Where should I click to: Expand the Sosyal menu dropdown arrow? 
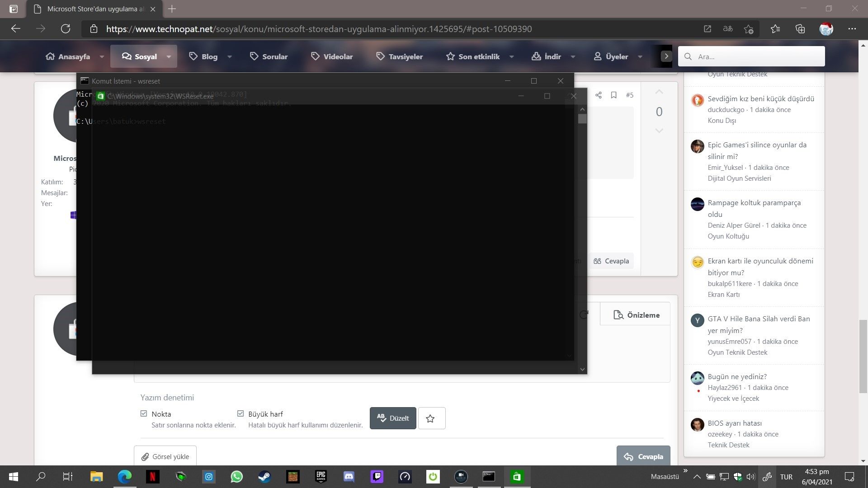(x=169, y=57)
